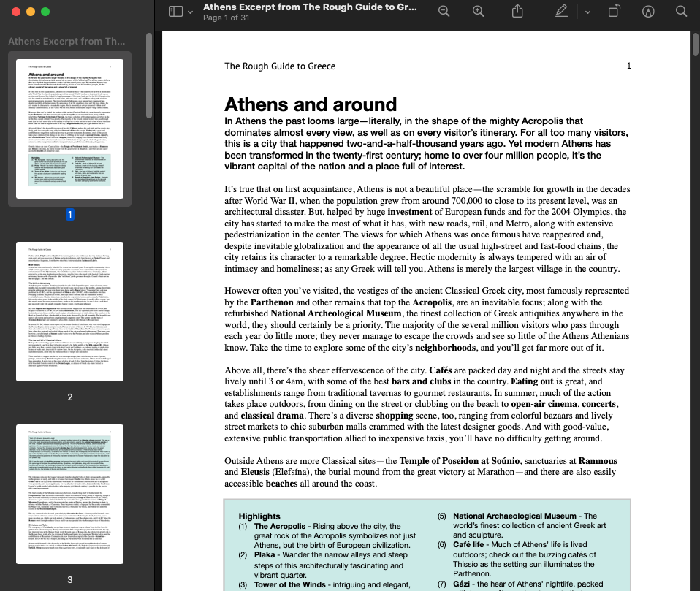Screen dimensions: 700x591
Task: Click the bold word 'shopping'
Action: (394, 416)
